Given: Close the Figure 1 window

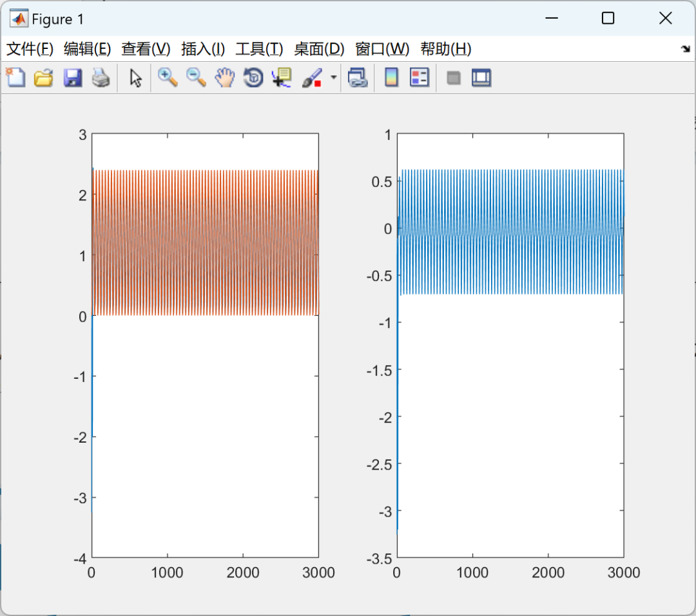Looking at the screenshot, I should click(x=665, y=18).
